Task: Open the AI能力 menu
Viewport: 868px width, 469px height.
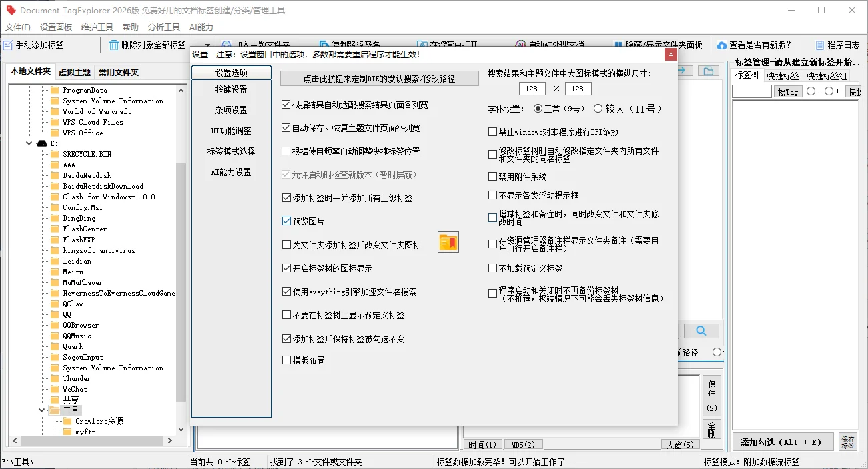Action: point(201,27)
